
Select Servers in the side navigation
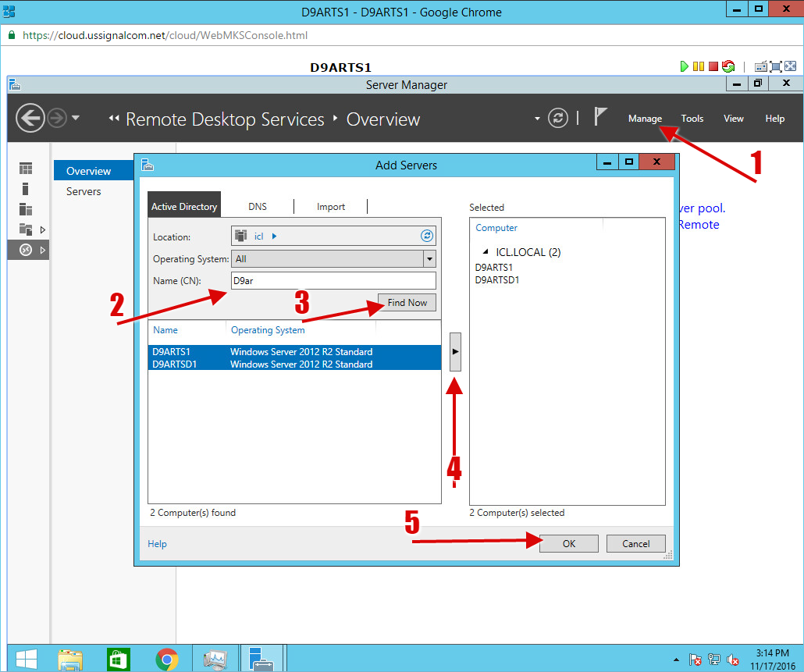(84, 191)
